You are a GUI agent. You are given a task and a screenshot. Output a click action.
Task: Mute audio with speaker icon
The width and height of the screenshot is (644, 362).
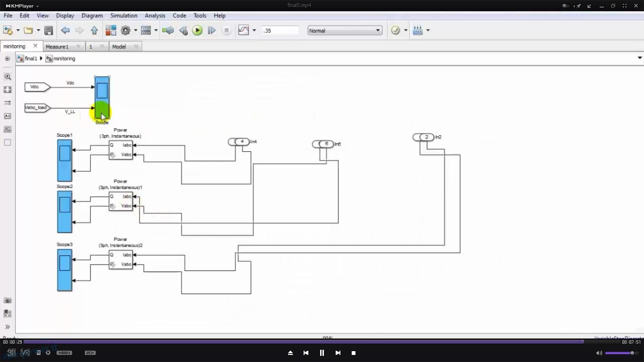[x=599, y=353]
